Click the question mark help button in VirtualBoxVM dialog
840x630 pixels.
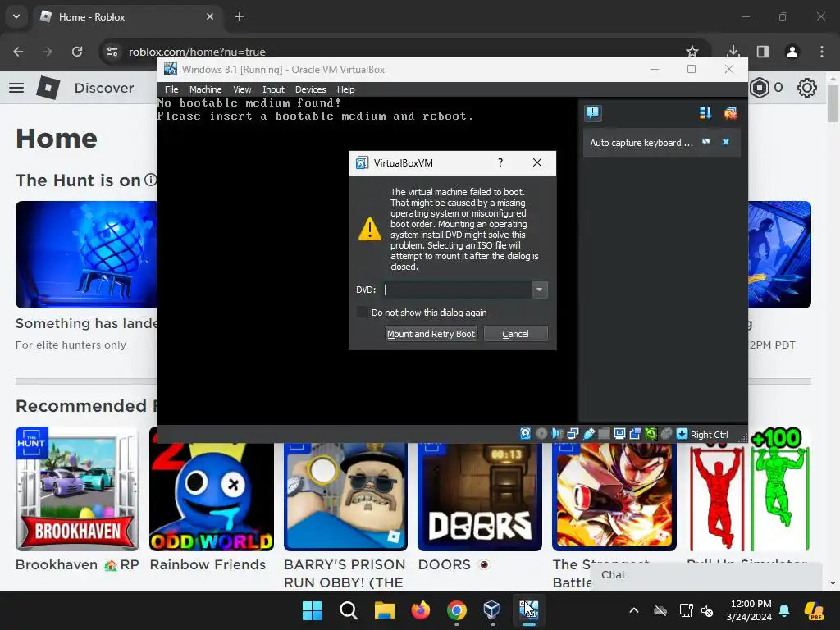click(x=500, y=162)
